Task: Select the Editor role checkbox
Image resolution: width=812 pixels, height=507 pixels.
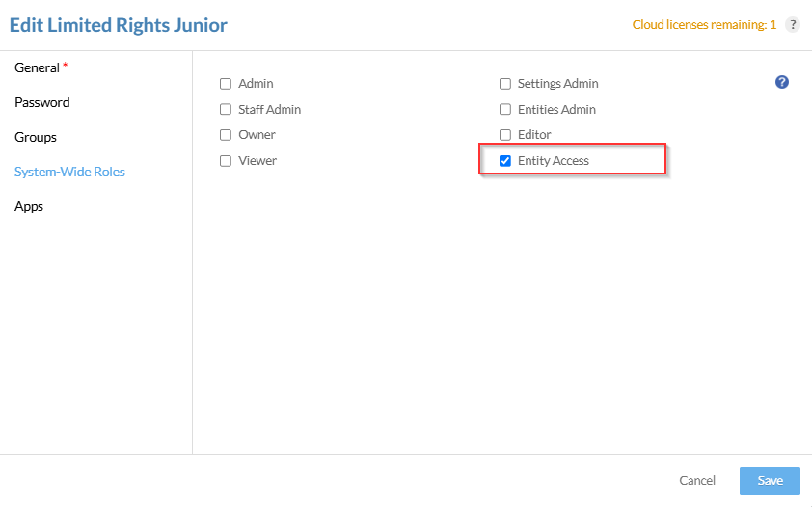Action: (x=504, y=135)
